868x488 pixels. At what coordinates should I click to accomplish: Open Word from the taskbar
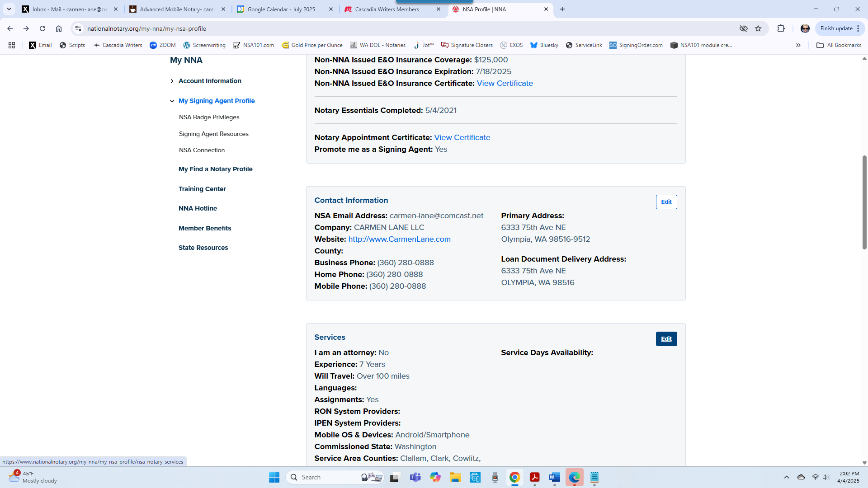tap(555, 477)
